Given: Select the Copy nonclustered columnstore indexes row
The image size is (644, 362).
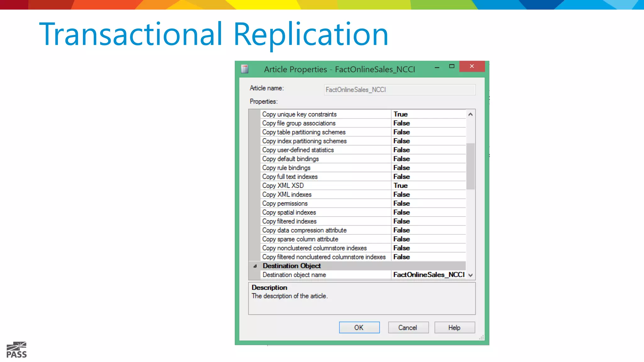Looking at the screenshot, I should [x=363, y=248].
